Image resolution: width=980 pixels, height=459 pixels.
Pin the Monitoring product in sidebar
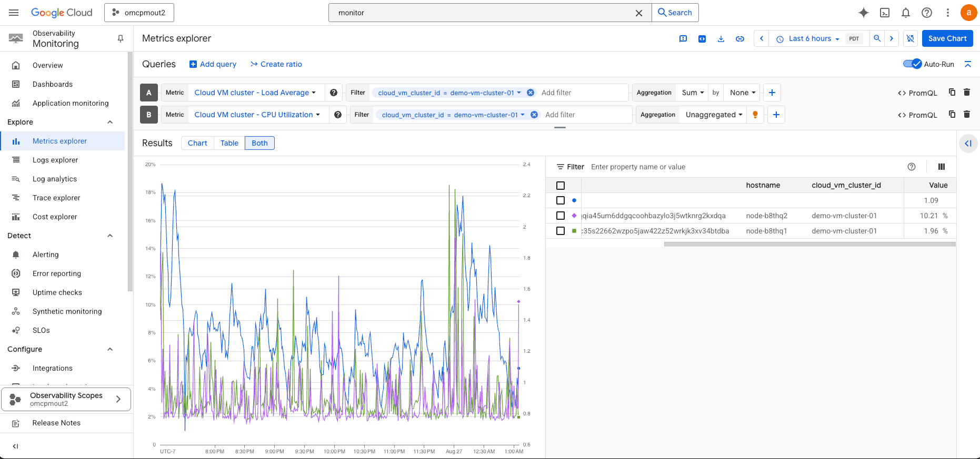(x=121, y=38)
